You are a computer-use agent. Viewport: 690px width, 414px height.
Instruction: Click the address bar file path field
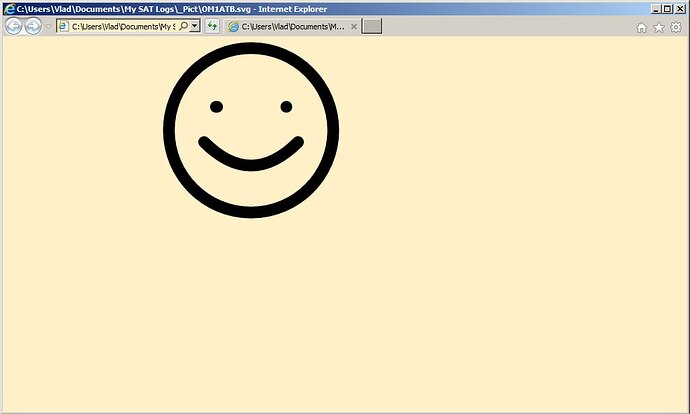[x=123, y=26]
